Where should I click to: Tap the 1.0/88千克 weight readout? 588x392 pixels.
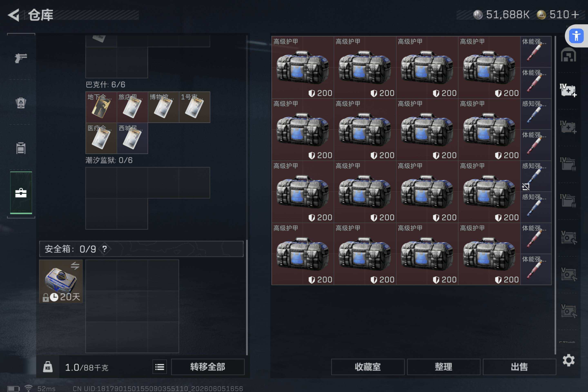point(87,367)
